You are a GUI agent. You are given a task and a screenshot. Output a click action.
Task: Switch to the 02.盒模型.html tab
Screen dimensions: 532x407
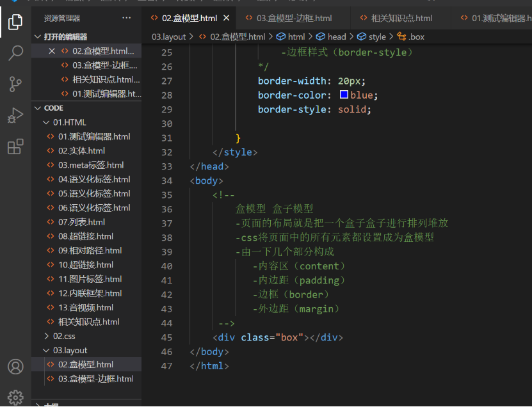coord(189,18)
